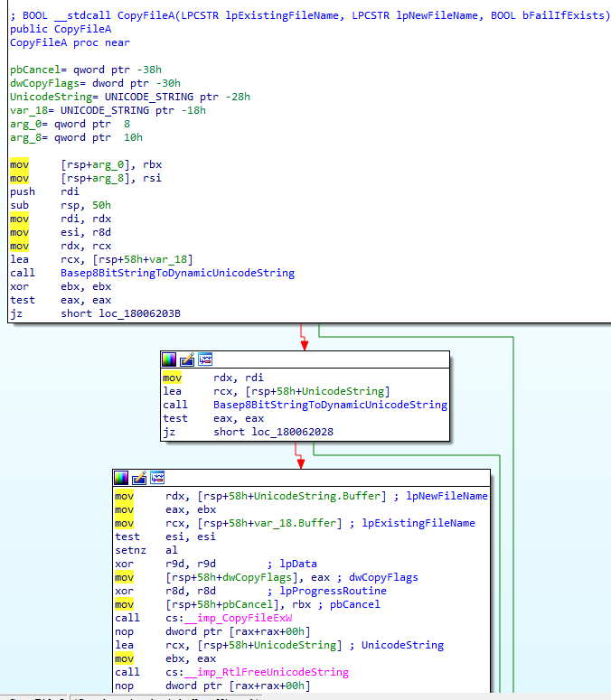
Task: Select the '; lpData' comment
Action: [292, 564]
